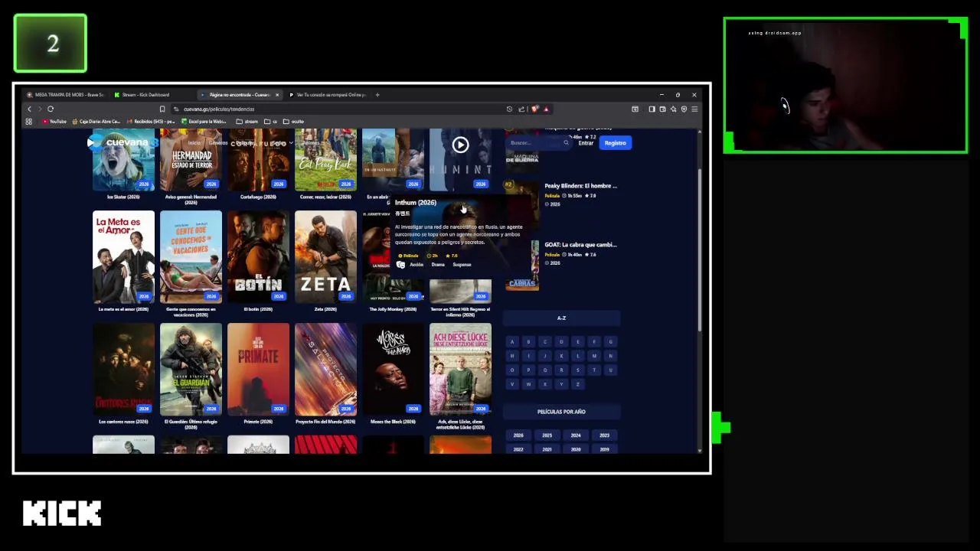Show movies from year 2023
This screenshot has width=980, height=551.
click(604, 435)
